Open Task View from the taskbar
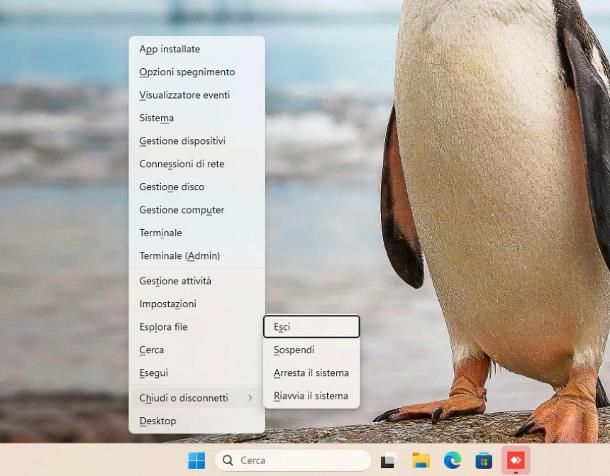 [388, 461]
